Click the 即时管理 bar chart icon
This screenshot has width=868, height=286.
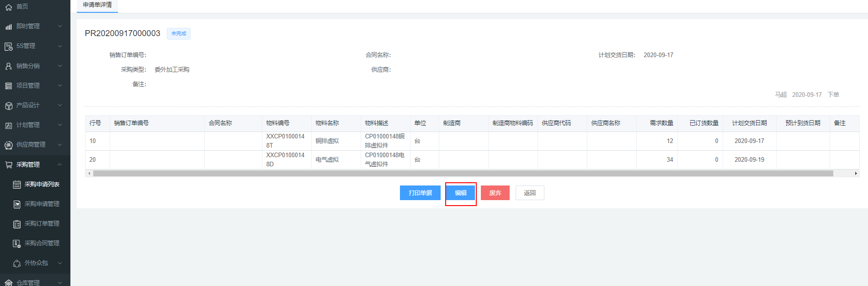[x=8, y=26]
